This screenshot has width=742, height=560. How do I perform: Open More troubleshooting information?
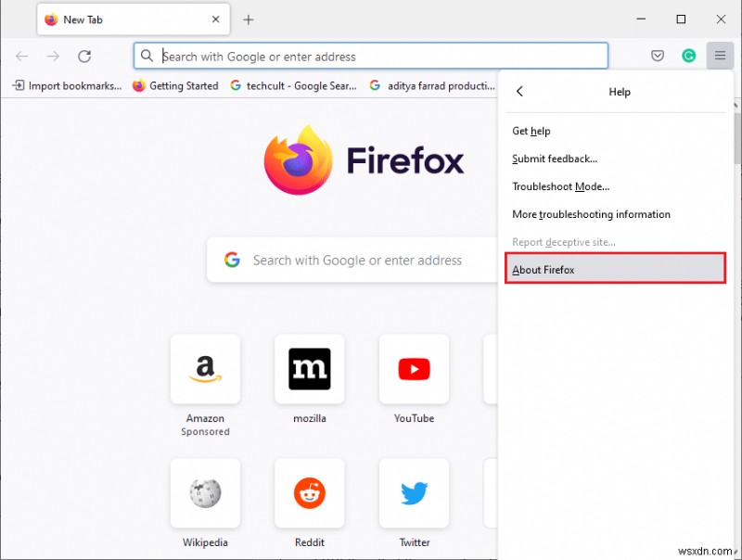(x=615, y=214)
